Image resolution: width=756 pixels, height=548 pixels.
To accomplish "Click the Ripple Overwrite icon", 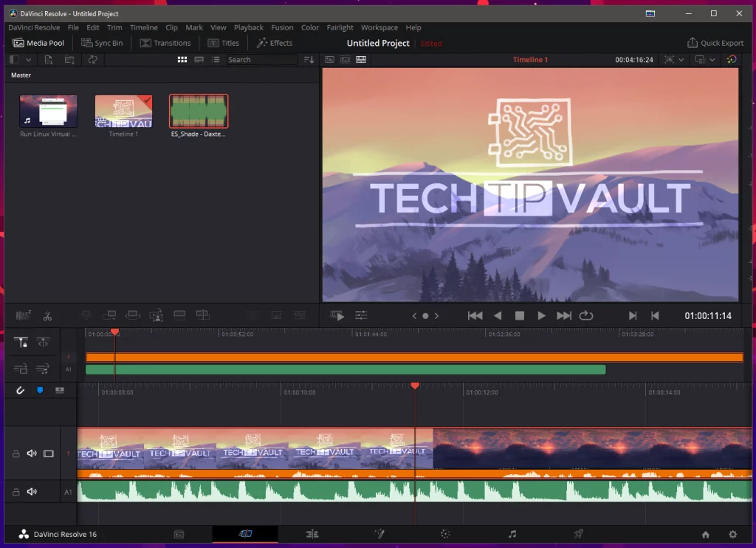I will coord(133,315).
